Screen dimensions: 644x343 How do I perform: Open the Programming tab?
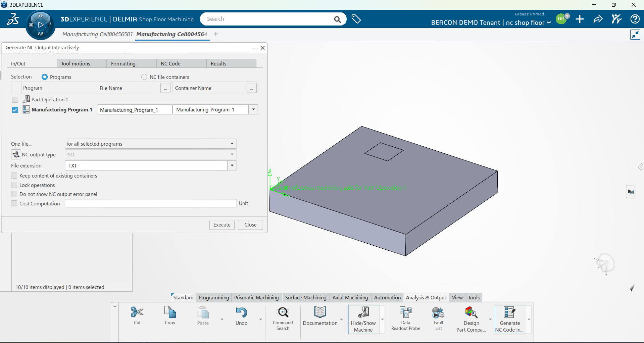click(214, 297)
